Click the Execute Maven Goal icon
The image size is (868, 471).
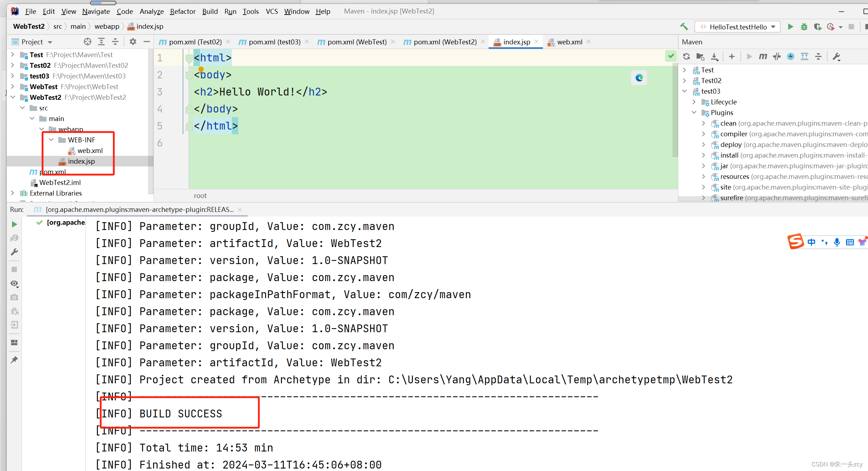[x=763, y=56]
